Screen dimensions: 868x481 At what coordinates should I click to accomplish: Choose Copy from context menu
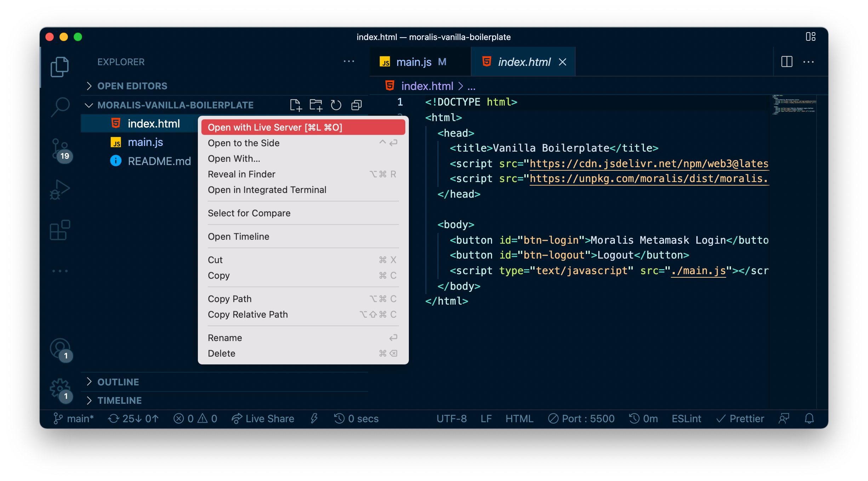(x=303, y=275)
